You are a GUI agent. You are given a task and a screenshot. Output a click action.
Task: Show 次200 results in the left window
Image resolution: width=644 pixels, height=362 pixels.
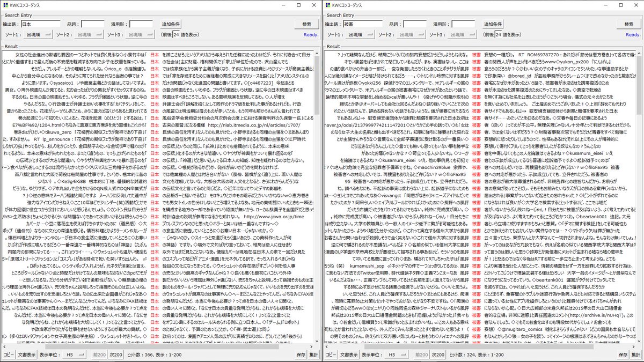click(116, 355)
